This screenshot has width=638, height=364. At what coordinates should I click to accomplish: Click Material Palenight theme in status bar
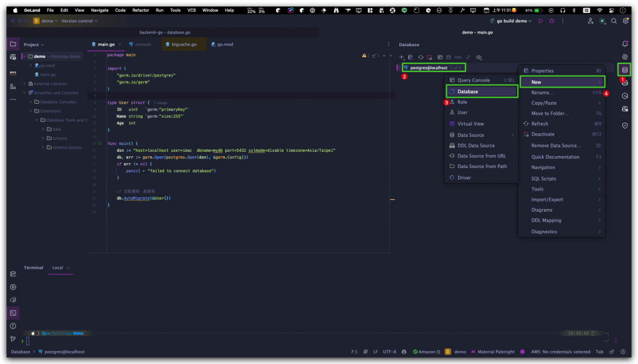(x=493, y=352)
